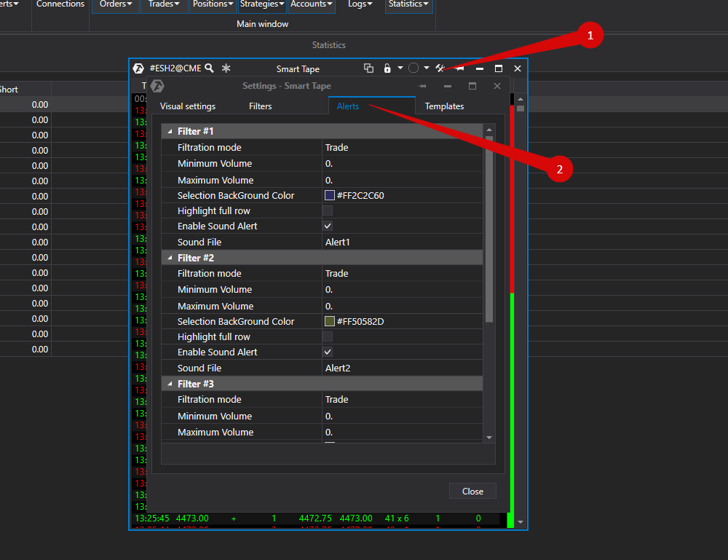Open the Accounts menu in Main window
The image size is (728, 560).
[x=312, y=4]
